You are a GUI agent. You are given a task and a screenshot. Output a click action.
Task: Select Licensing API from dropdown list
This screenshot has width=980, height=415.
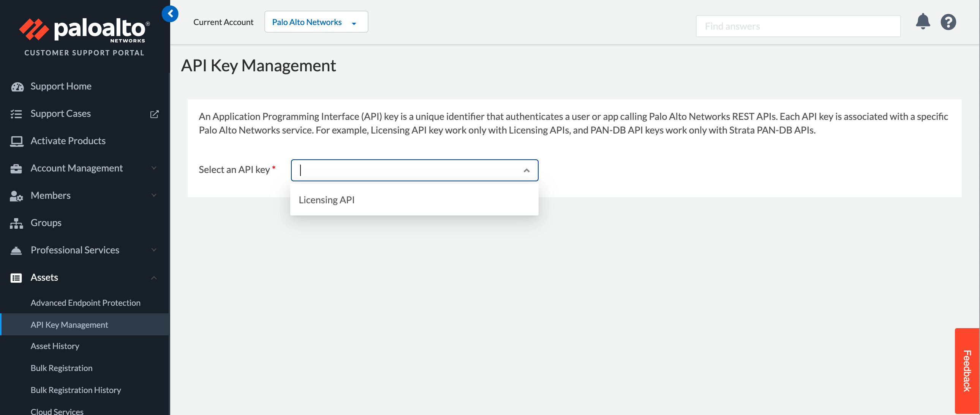click(326, 200)
